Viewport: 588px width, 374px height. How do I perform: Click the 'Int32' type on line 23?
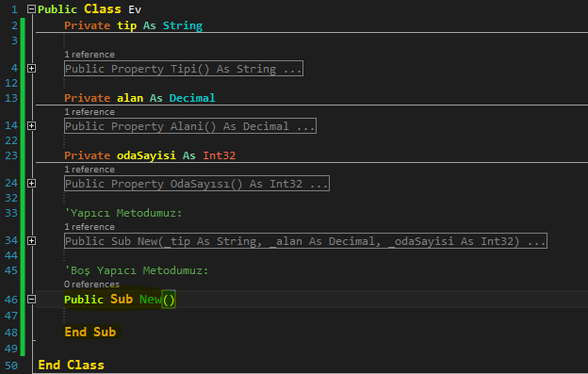[220, 155]
